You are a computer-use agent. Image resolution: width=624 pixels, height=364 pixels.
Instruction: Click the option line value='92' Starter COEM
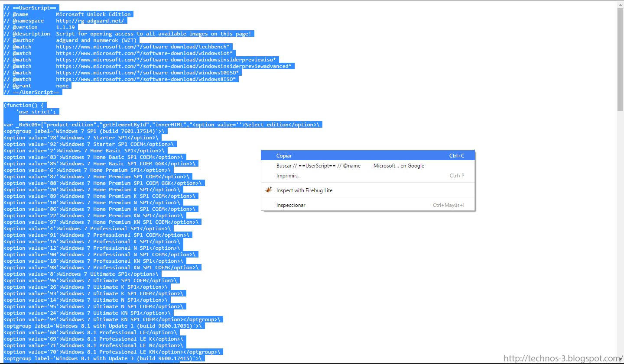(89, 144)
